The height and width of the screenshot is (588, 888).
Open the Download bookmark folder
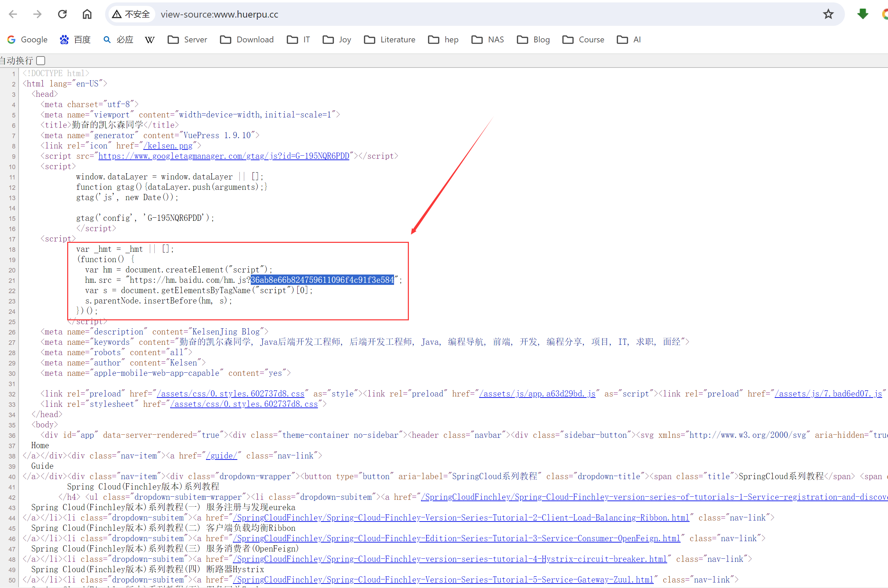(x=247, y=40)
